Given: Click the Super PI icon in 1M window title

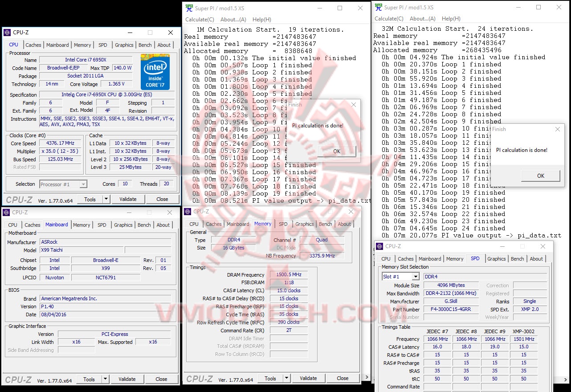Looking at the screenshot, I should [x=189, y=8].
